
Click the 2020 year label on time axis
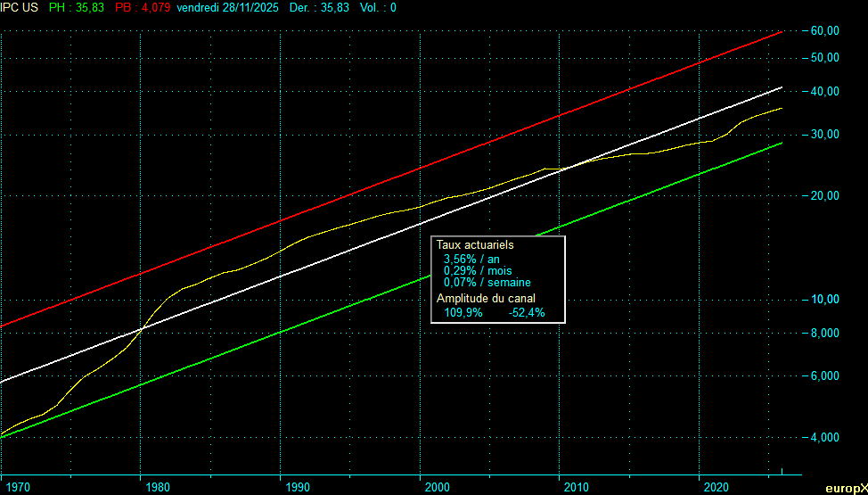pyautogui.click(x=717, y=487)
